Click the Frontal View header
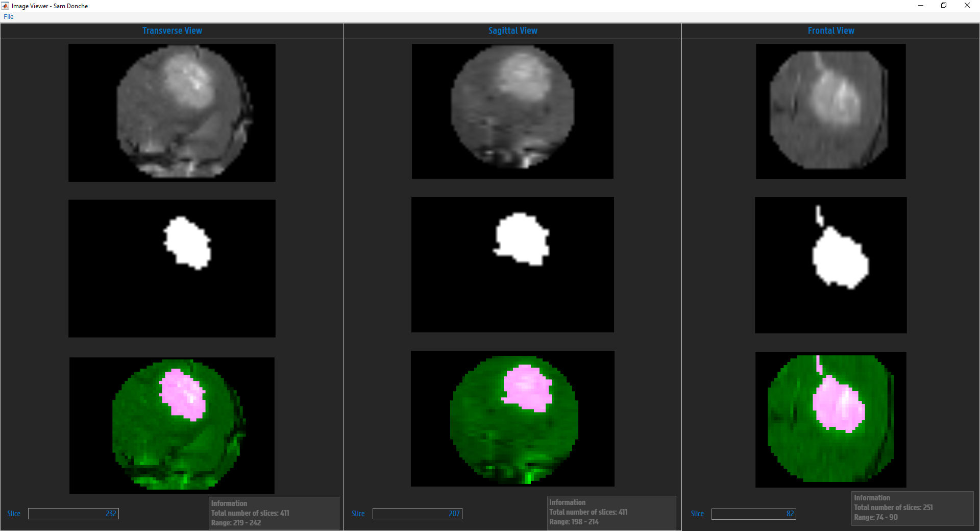Screen dimensions: 980x531 tap(831, 31)
